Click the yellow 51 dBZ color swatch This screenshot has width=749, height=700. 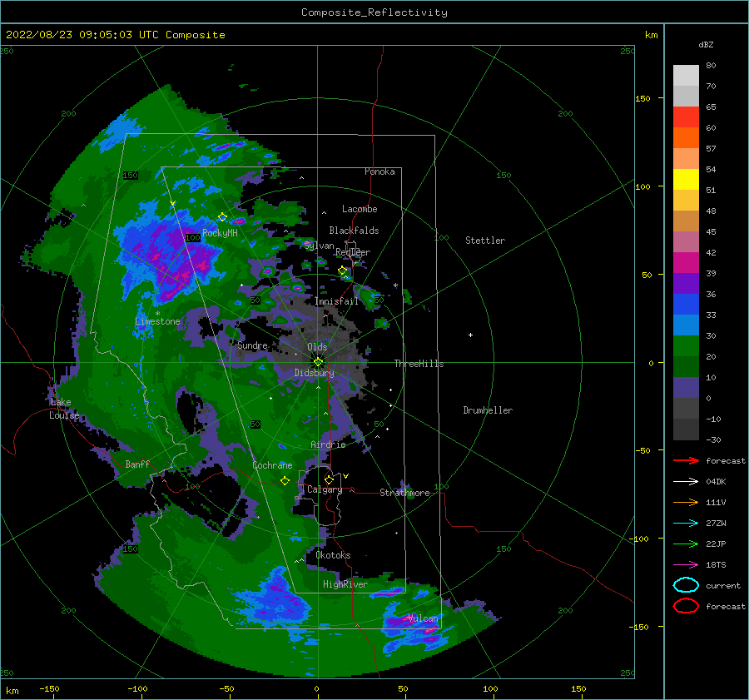click(x=686, y=179)
